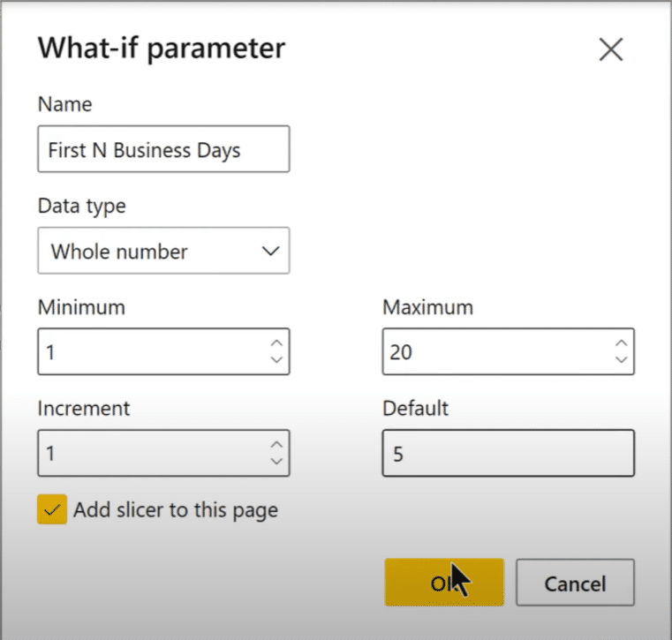This screenshot has width=672, height=640.
Task: Decrease the Increment value with down arrow
Action: tap(277, 462)
